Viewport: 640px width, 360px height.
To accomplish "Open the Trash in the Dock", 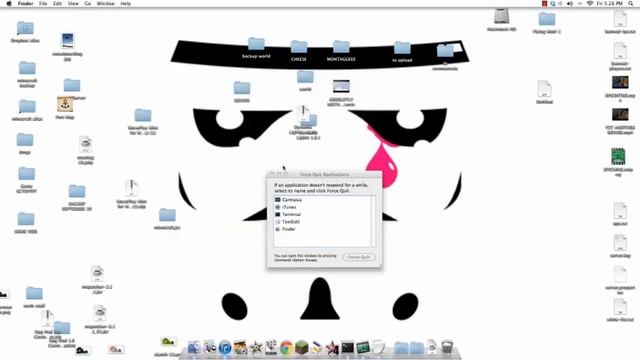I will (x=447, y=347).
